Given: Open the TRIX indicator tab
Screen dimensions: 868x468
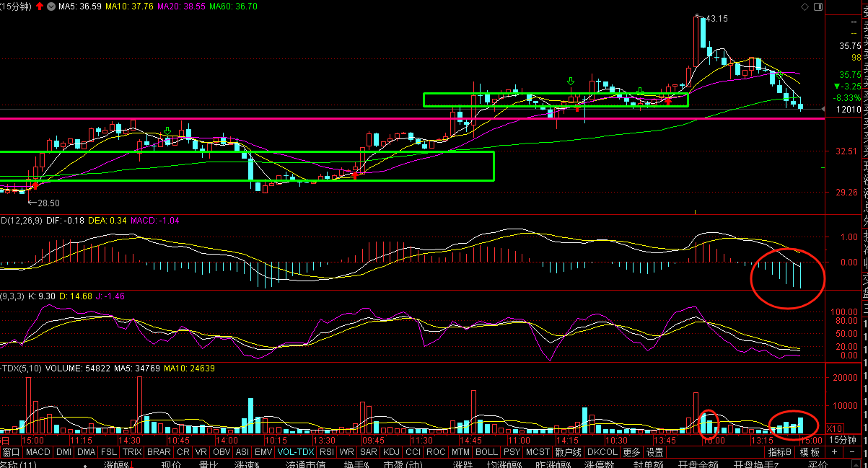Looking at the screenshot, I should tap(132, 452).
